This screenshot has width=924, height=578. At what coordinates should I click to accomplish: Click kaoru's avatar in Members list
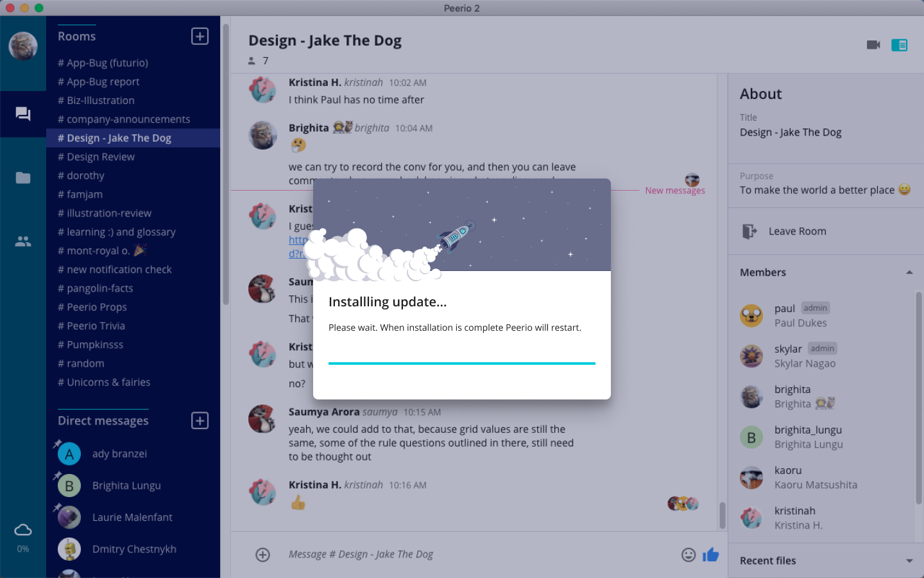coord(751,478)
